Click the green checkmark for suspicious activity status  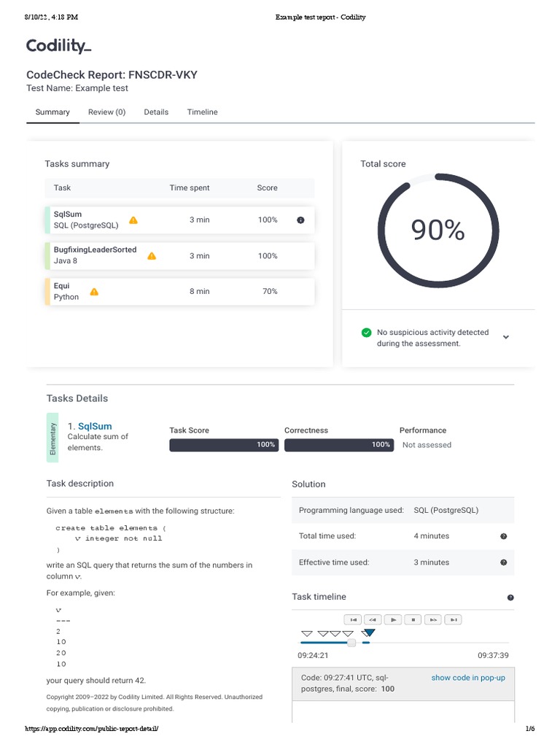pos(366,333)
